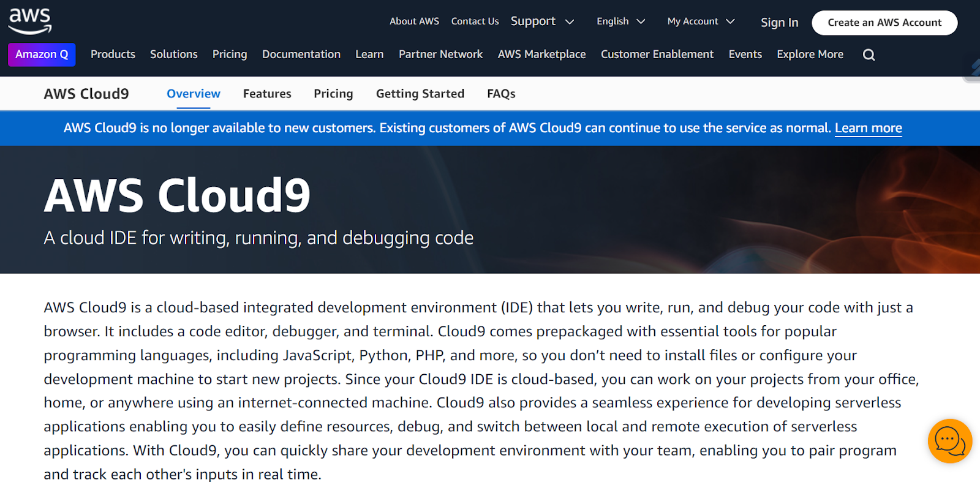980x482 pixels.
Task: Follow the Learn more banner link
Action: pos(868,128)
